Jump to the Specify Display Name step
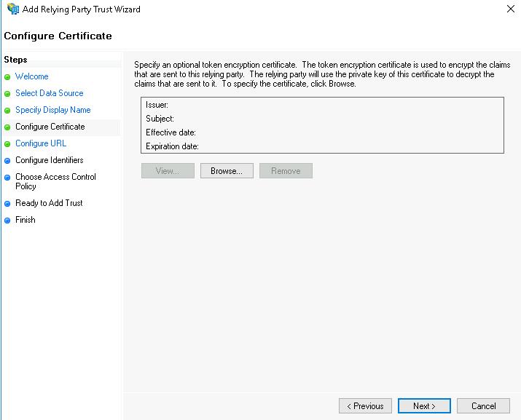 pos(52,110)
